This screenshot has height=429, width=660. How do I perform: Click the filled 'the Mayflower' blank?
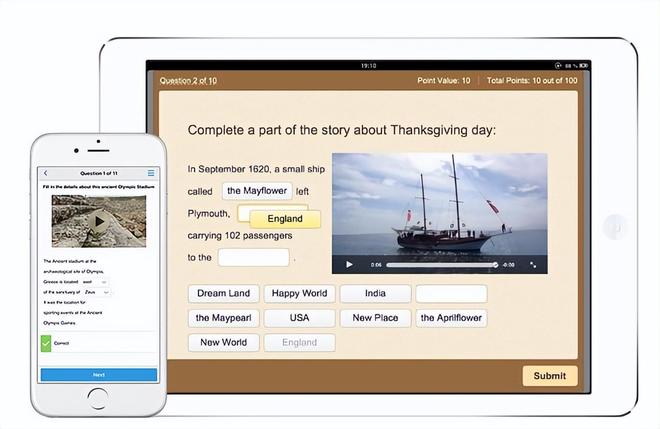tap(257, 190)
